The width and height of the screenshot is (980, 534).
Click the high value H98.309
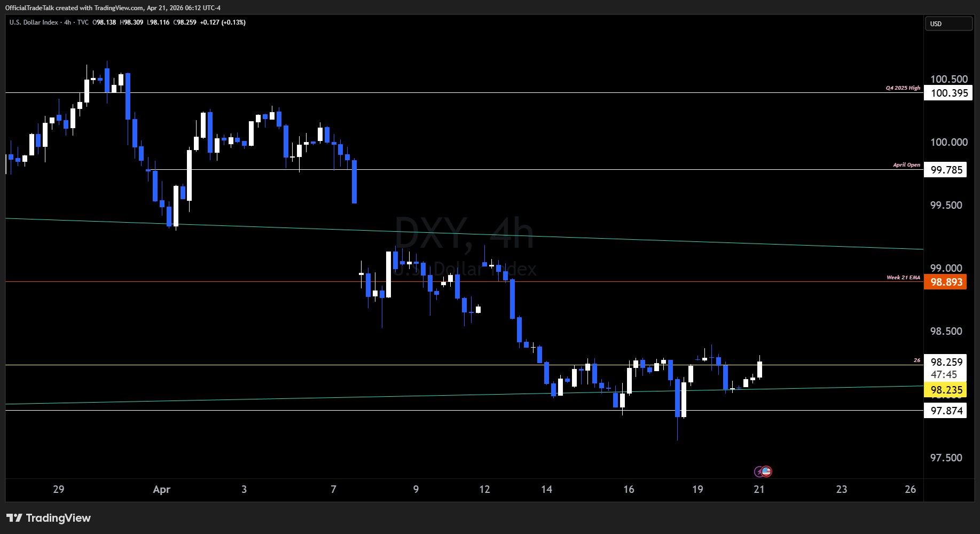point(131,22)
